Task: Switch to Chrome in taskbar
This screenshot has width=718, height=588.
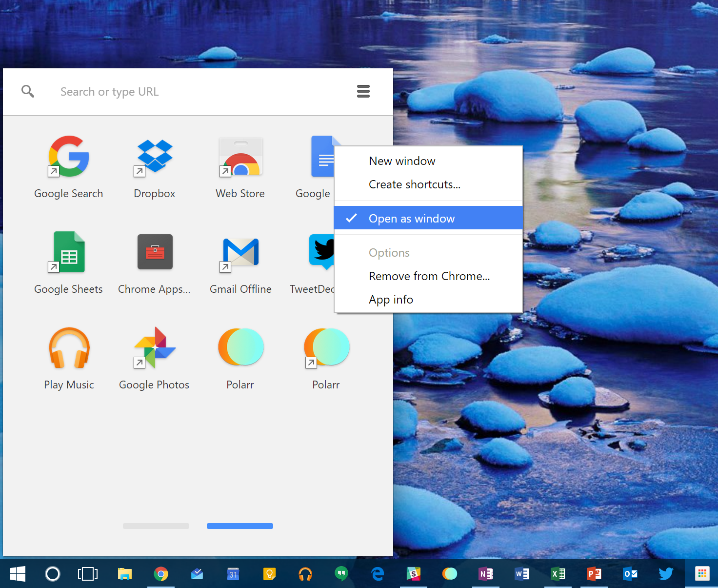Action: click(x=161, y=574)
